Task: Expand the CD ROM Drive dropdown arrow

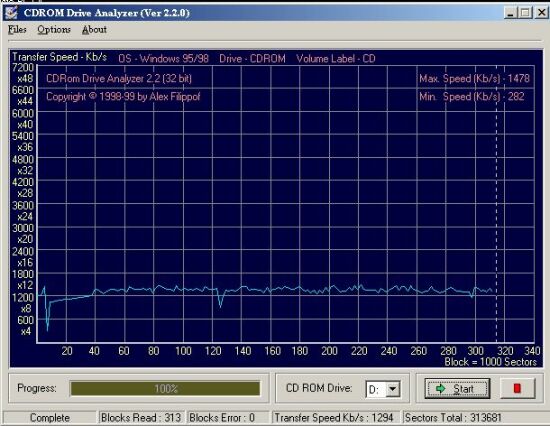Action: tap(393, 389)
